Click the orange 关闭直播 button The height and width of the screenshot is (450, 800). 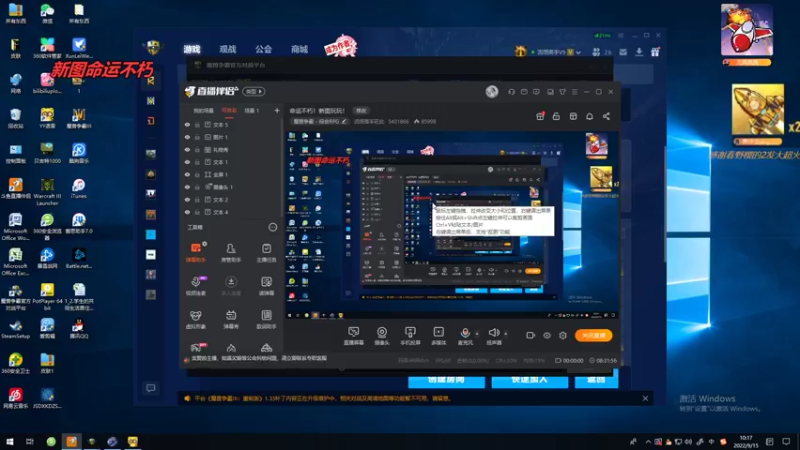(593, 335)
